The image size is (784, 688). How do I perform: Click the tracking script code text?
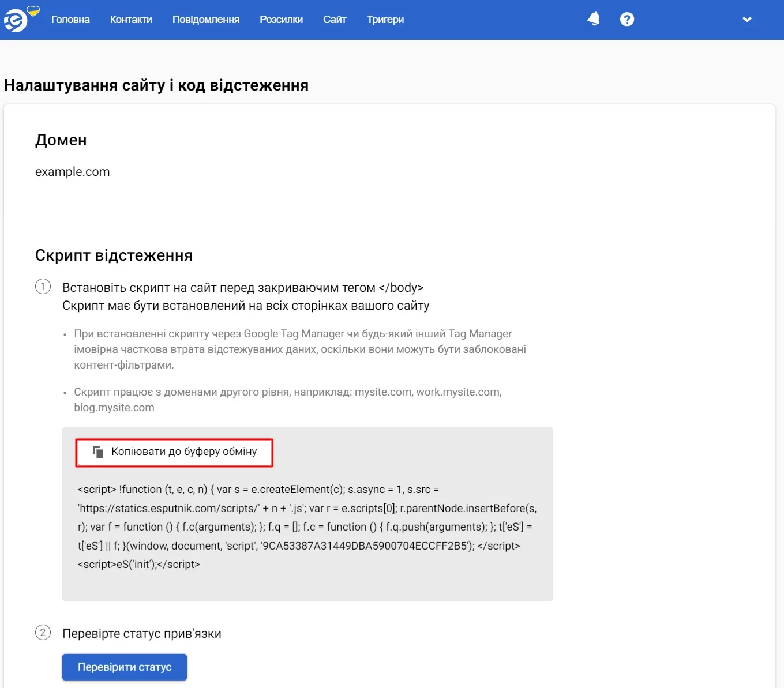[307, 527]
